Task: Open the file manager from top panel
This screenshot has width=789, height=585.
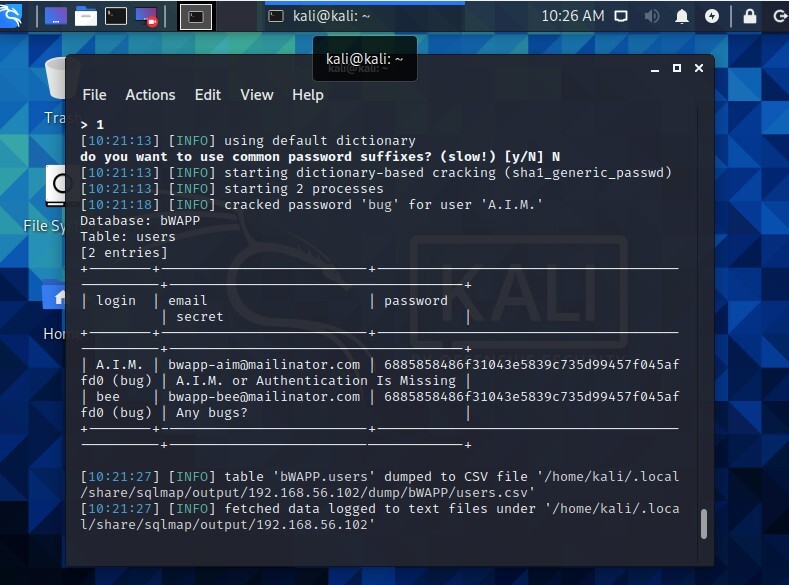Action: [x=86, y=17]
